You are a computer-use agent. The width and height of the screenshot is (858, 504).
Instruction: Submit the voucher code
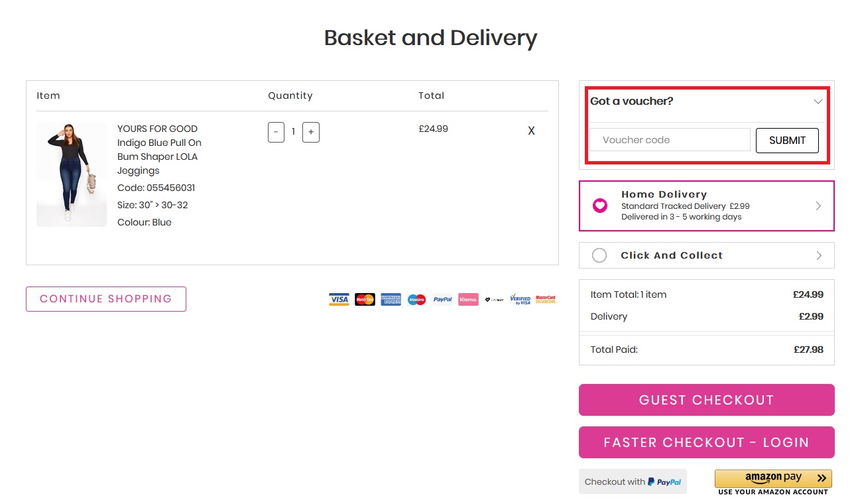787,141
